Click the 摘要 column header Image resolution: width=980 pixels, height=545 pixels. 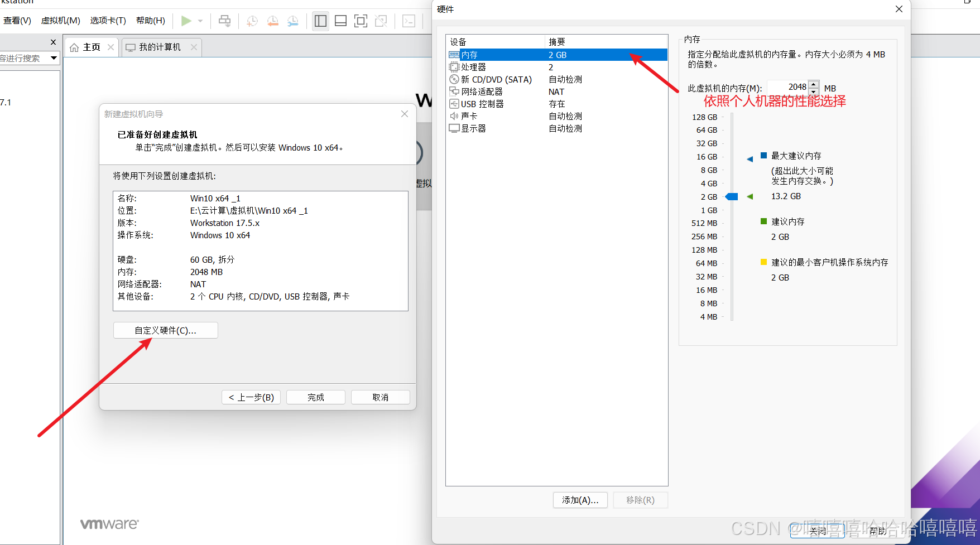(x=606, y=42)
